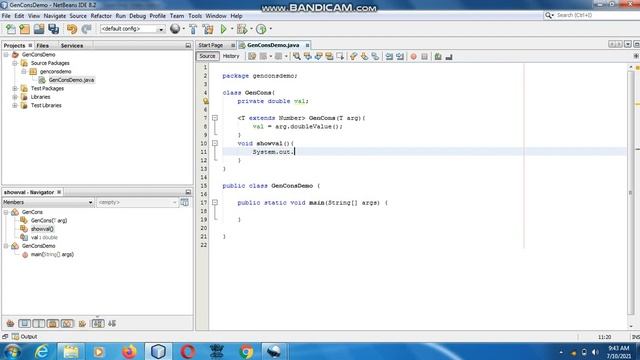The width and height of the screenshot is (640, 360).
Task: Open the Refactor menu
Action: tap(101, 16)
